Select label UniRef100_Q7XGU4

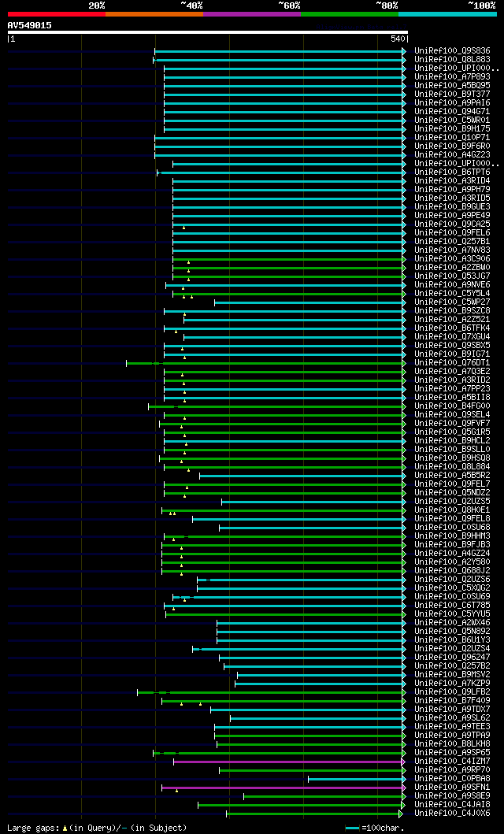point(453,337)
